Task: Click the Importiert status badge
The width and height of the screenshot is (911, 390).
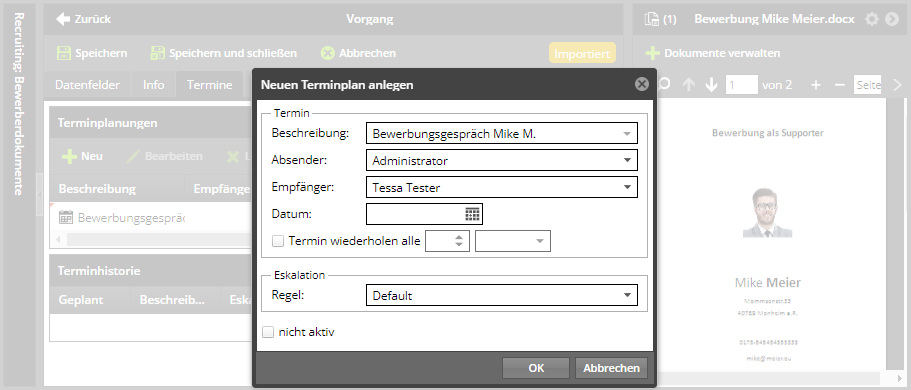Action: [582, 54]
